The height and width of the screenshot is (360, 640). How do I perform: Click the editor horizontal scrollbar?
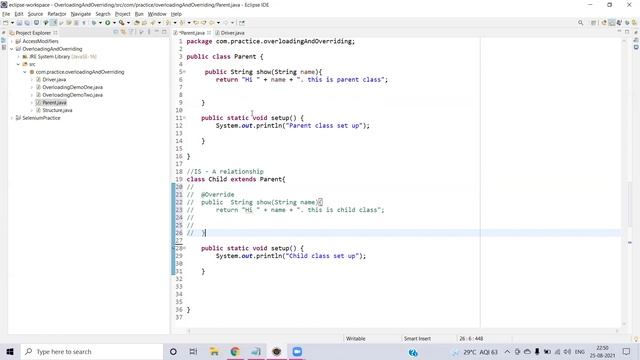tap(404, 330)
